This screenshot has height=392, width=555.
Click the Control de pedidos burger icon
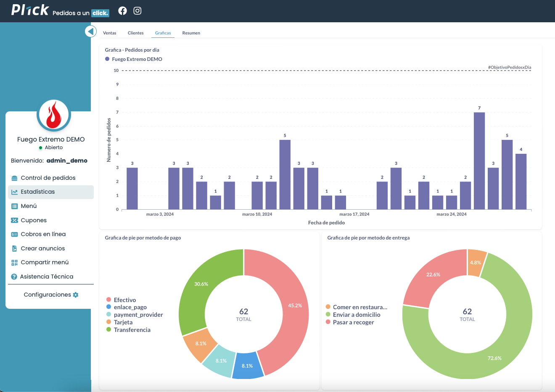[x=14, y=178]
